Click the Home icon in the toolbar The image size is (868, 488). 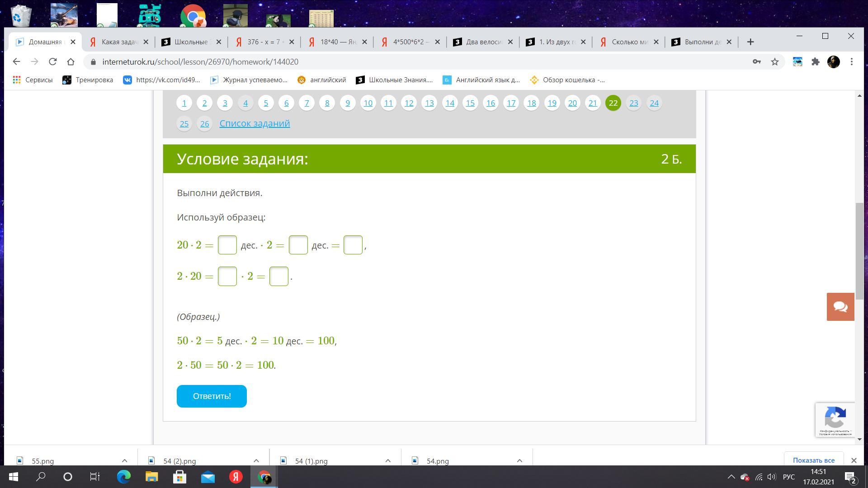(71, 62)
